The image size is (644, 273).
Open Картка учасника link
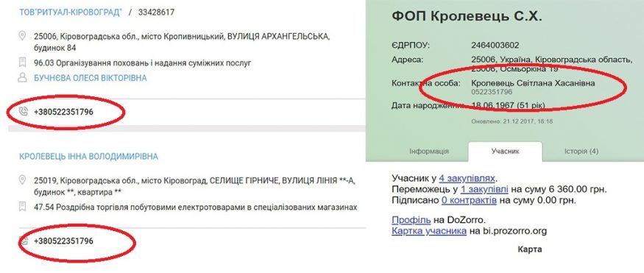pyautogui.click(x=429, y=231)
